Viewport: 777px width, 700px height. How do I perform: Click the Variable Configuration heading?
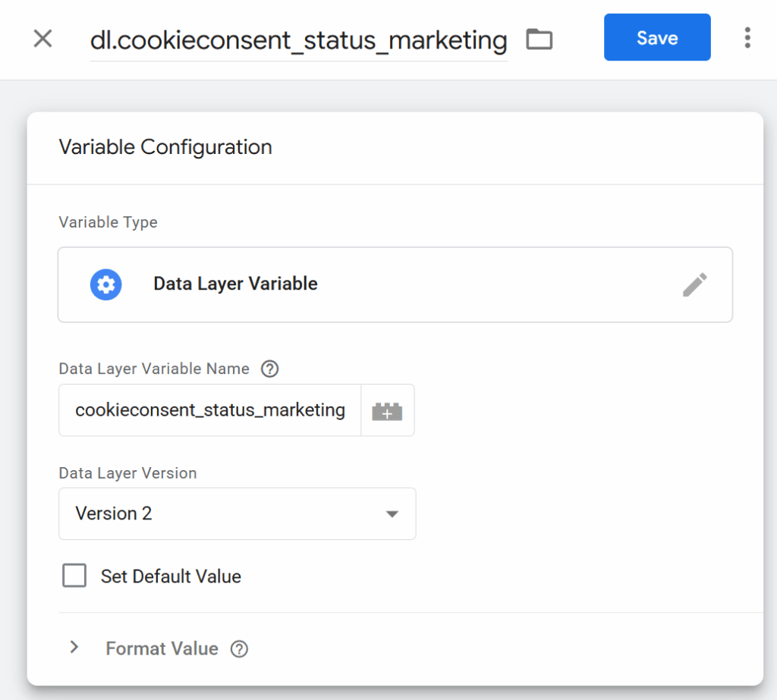click(165, 147)
